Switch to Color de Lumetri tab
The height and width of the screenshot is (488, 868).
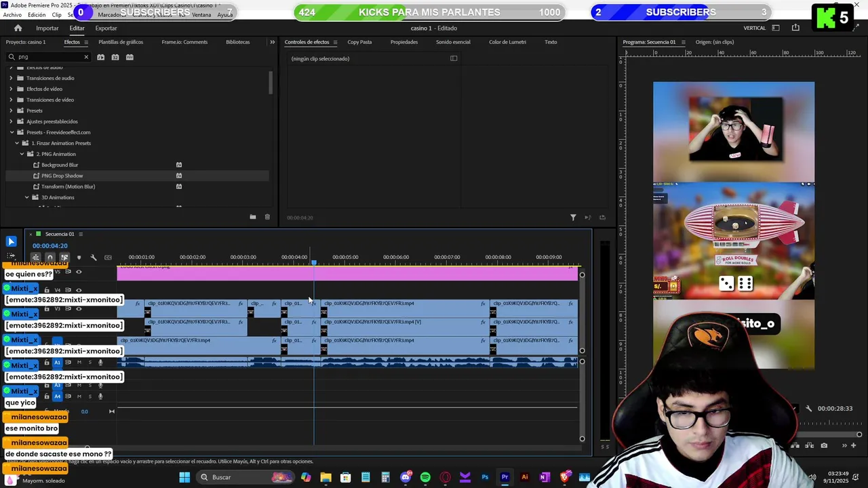coord(507,42)
